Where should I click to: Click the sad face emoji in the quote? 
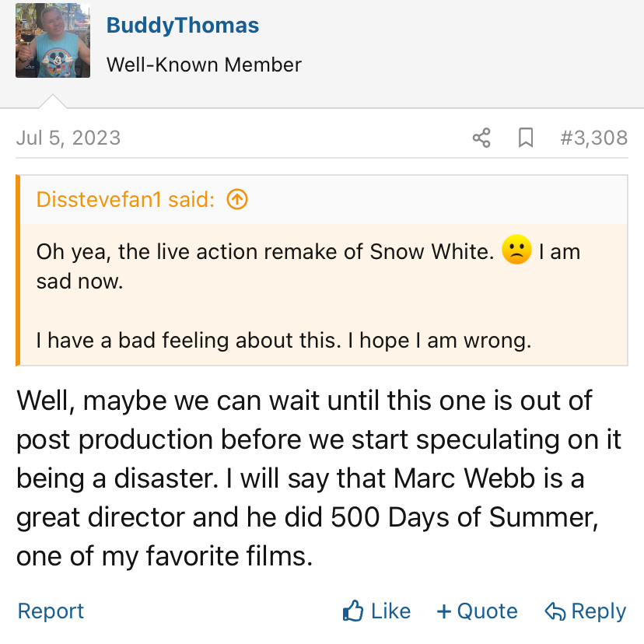516,251
